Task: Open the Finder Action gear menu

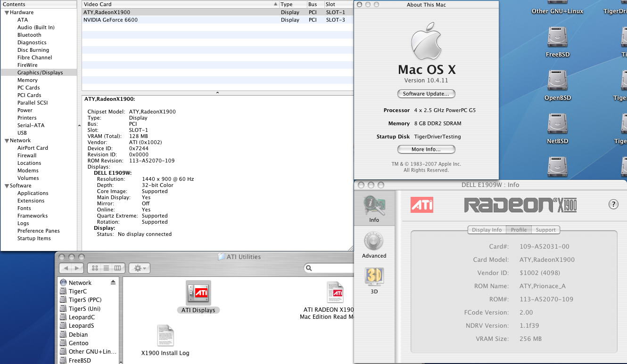Action: click(x=139, y=268)
